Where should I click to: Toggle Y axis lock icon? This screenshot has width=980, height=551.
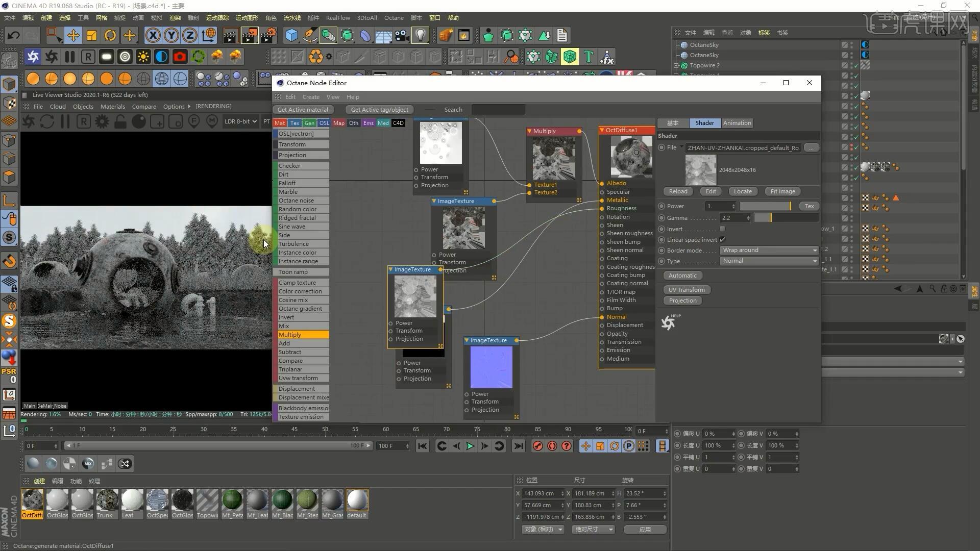171,35
